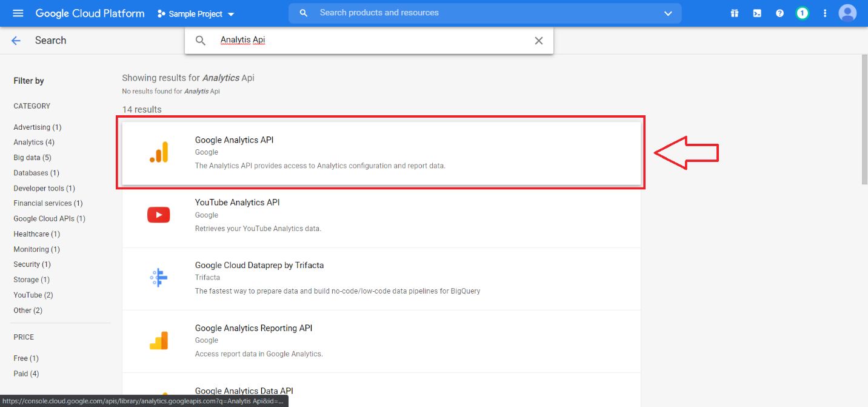
Task: Filter by Financial services (1) category
Action: (48, 203)
